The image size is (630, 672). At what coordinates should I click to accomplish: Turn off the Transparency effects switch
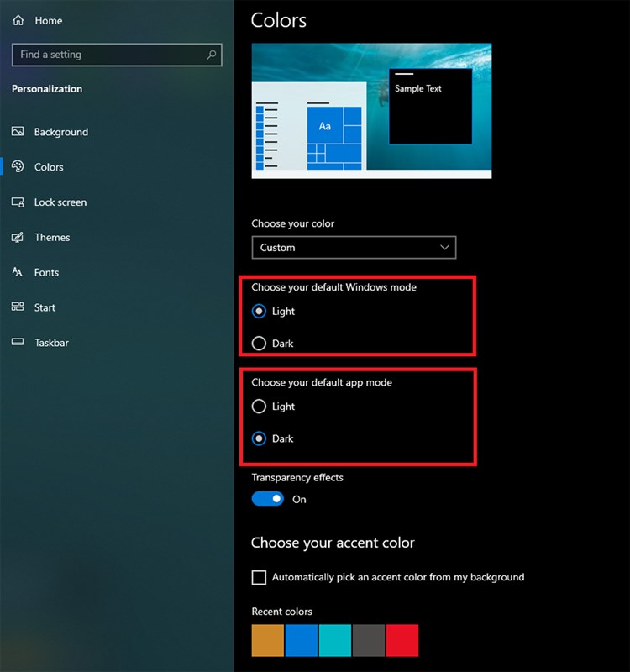pos(268,499)
